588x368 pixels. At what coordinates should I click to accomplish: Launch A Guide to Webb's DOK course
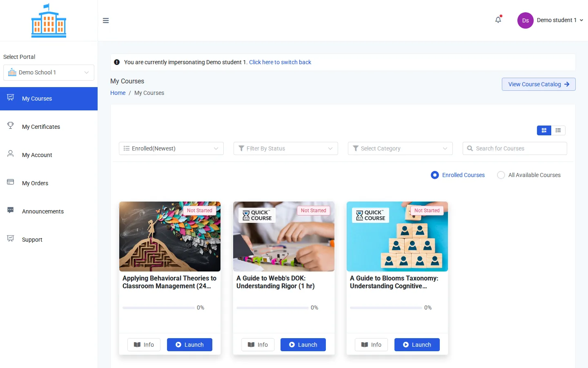303,345
